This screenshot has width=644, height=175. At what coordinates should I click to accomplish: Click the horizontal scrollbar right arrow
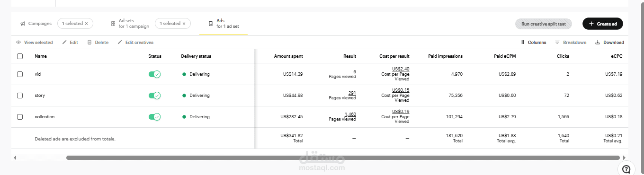pos(624,157)
